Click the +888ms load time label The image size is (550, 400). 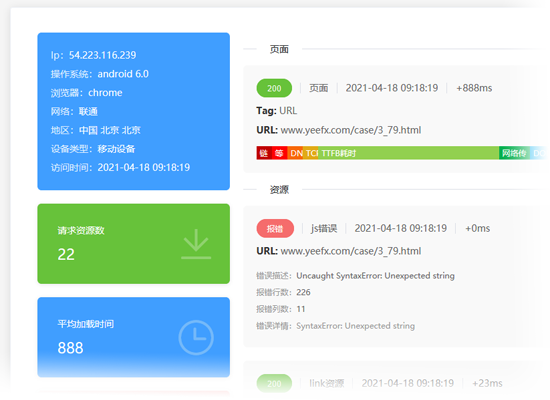474,88
